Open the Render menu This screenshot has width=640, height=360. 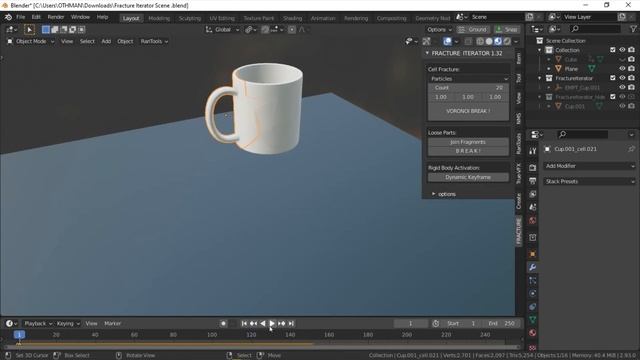pos(56,17)
